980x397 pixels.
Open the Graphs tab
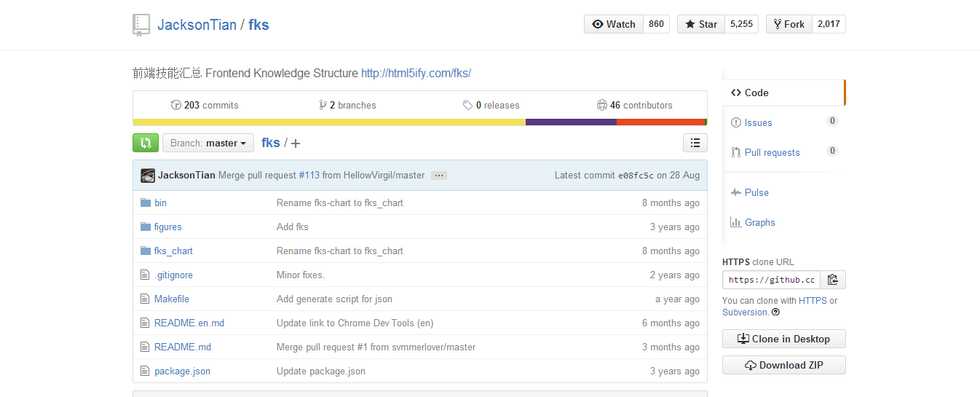coord(783,222)
